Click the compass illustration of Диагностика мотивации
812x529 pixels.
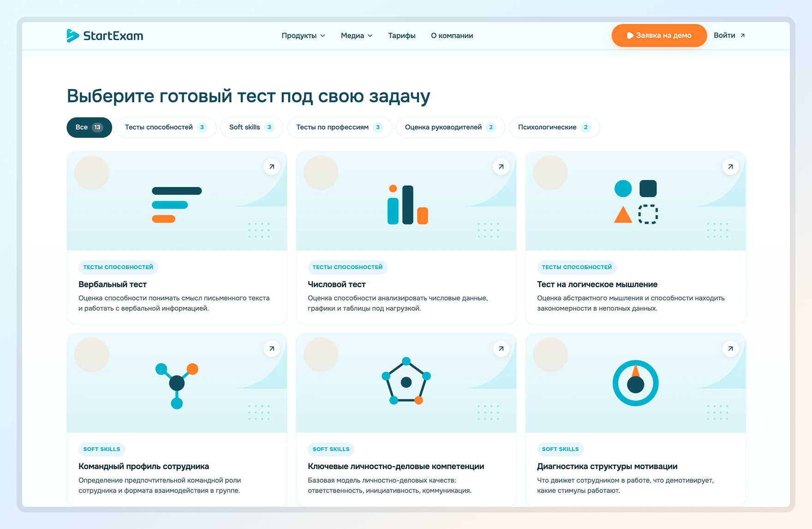pos(635,383)
